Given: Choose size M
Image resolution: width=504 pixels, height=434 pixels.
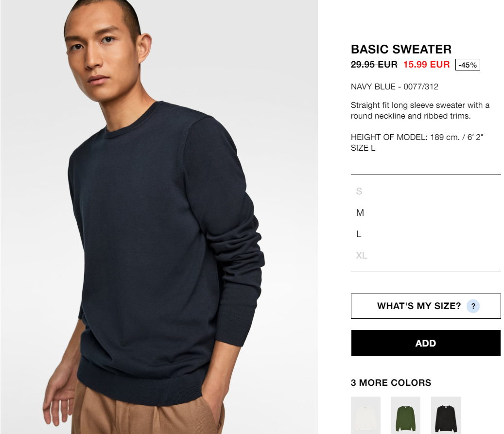Looking at the screenshot, I should 360,213.
